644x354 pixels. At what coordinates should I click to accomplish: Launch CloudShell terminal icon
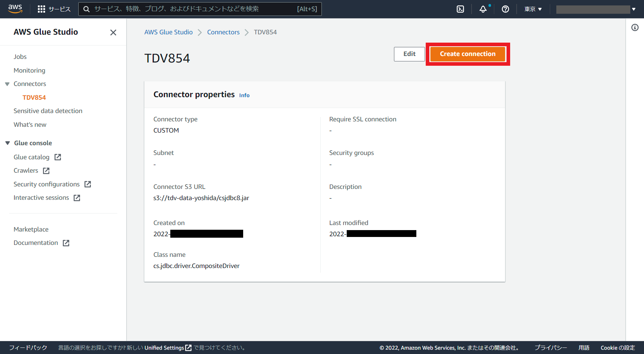pos(460,9)
